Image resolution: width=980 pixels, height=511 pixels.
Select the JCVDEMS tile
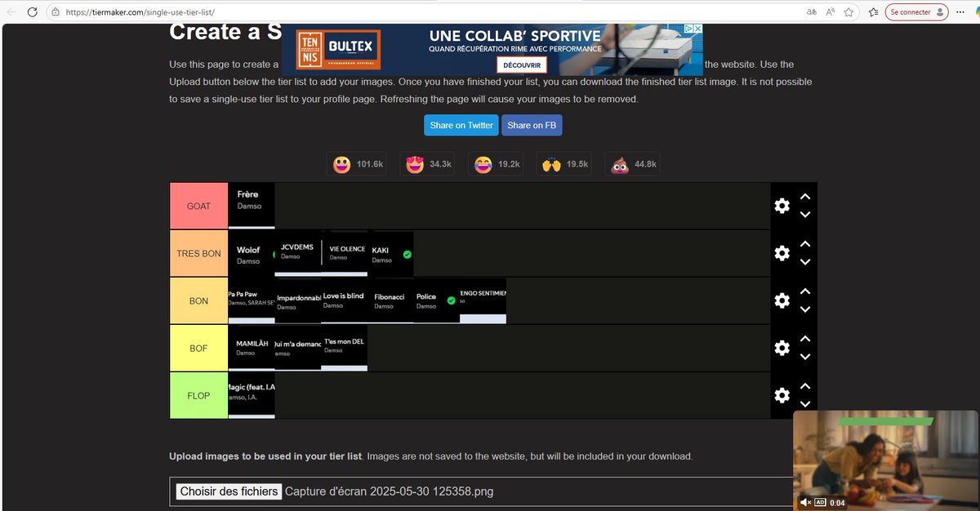coord(297,253)
